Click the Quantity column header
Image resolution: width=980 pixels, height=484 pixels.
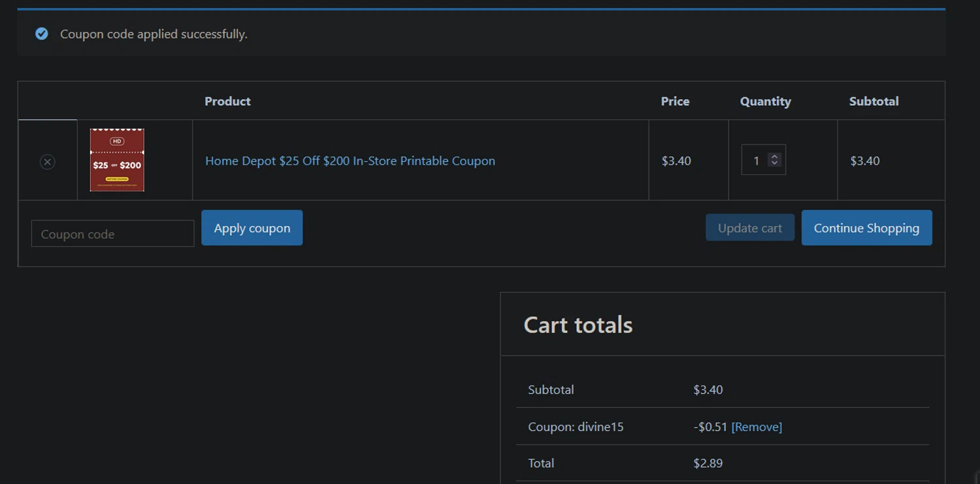pyautogui.click(x=765, y=101)
